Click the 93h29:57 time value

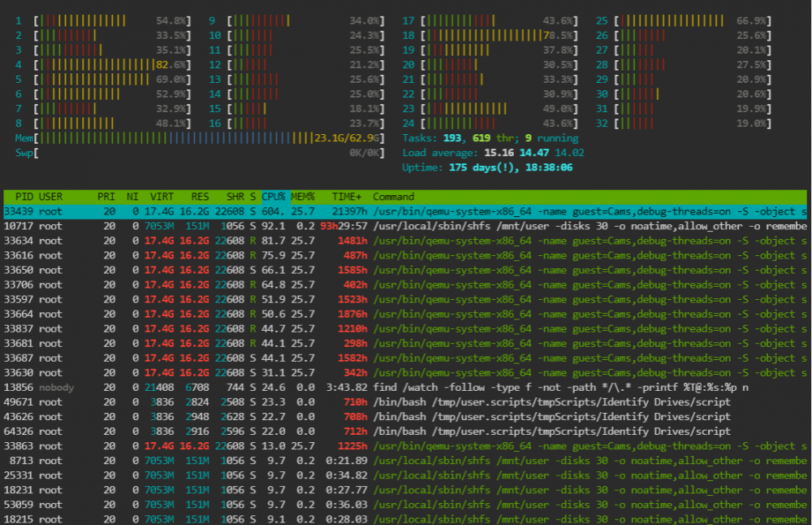click(x=343, y=226)
